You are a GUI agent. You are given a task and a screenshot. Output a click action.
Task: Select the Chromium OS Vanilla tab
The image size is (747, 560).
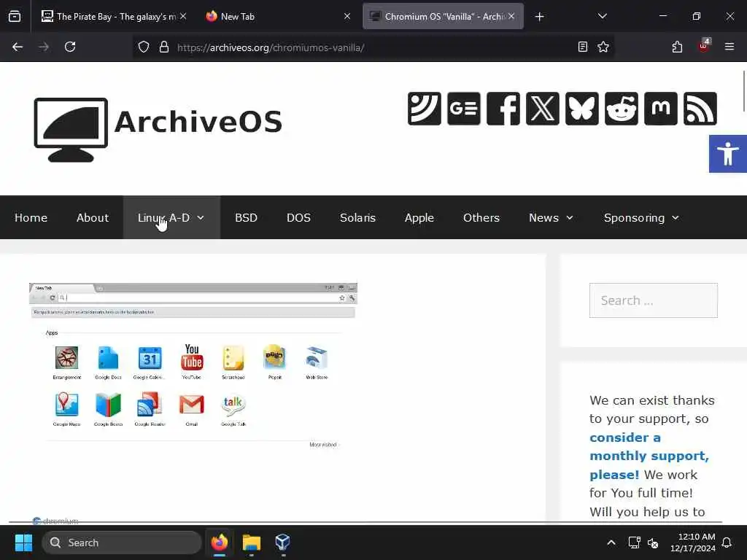[x=443, y=16]
